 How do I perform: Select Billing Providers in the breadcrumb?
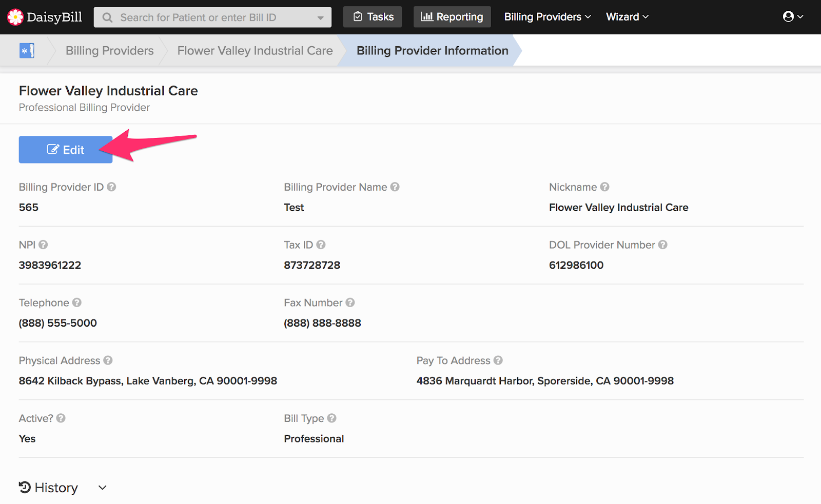pos(109,50)
